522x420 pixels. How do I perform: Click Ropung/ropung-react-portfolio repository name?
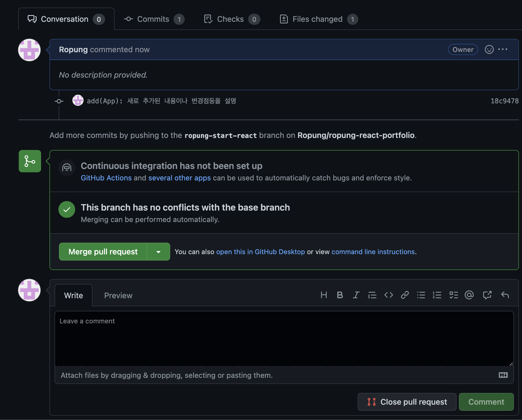(x=356, y=135)
